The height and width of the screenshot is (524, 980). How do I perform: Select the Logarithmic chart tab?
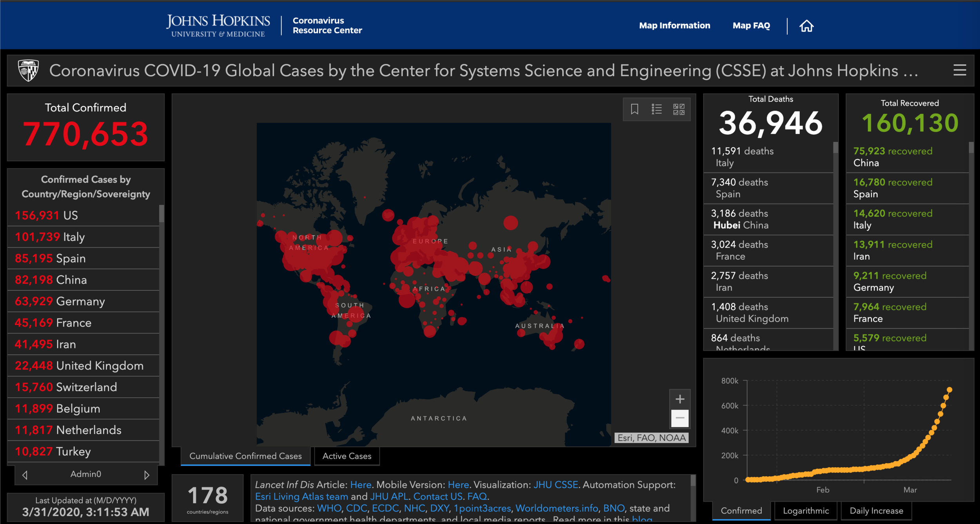click(x=806, y=511)
